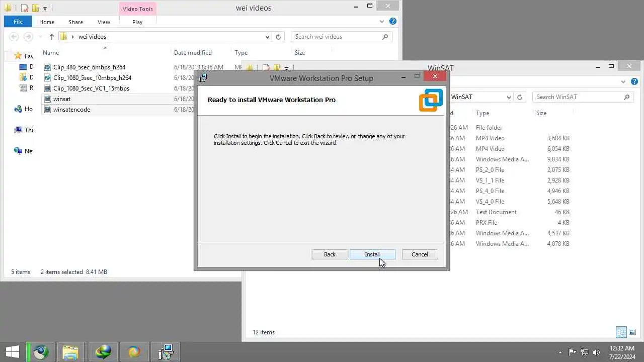Sort by Size column in WinSAT window
Viewport: 644px width, 362px height.
[541, 113]
